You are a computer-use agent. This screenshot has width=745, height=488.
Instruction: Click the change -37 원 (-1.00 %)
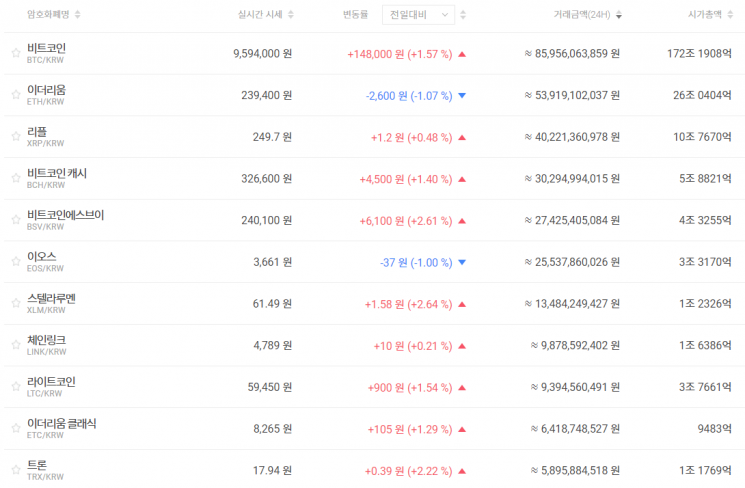(416, 263)
